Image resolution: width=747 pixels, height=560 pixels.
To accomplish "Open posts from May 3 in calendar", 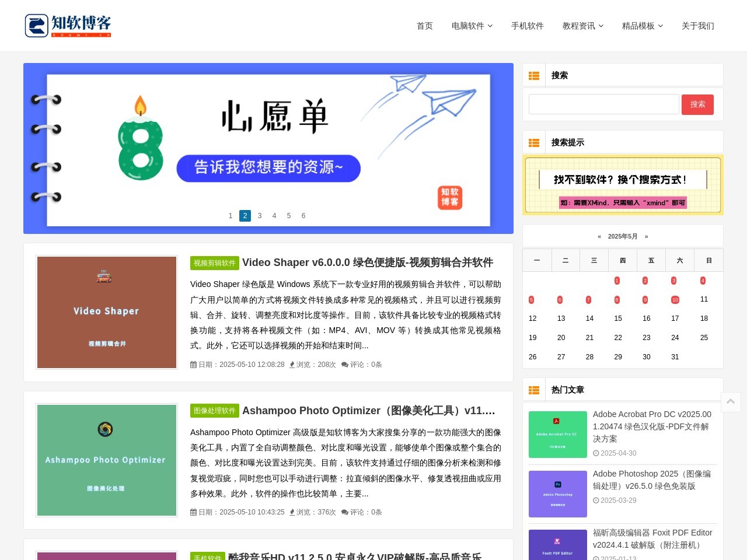I will point(673,281).
